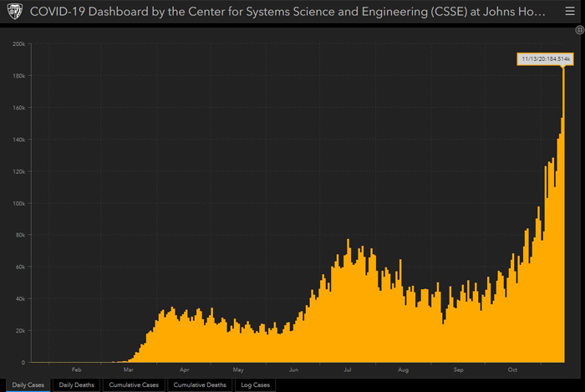
Task: Click the Apr label on the x-axis
Action: click(185, 369)
